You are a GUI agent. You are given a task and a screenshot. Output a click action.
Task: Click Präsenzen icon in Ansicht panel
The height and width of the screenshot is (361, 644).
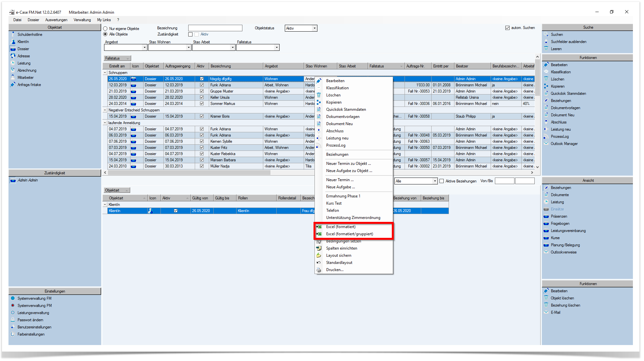point(546,216)
